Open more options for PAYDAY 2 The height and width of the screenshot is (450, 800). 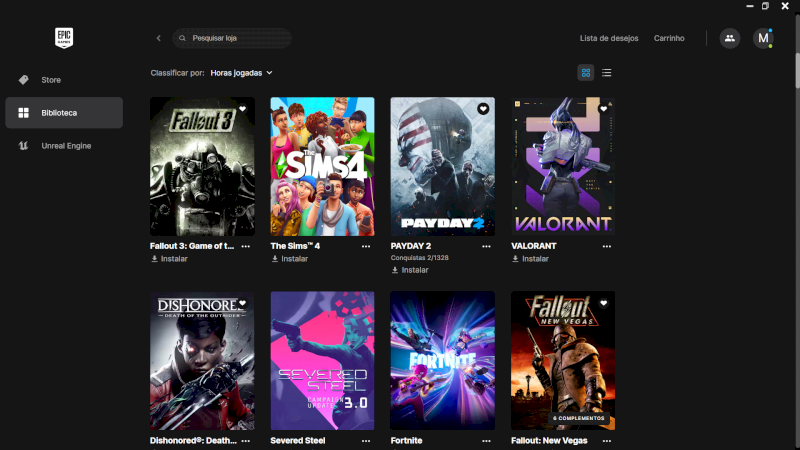pos(486,246)
